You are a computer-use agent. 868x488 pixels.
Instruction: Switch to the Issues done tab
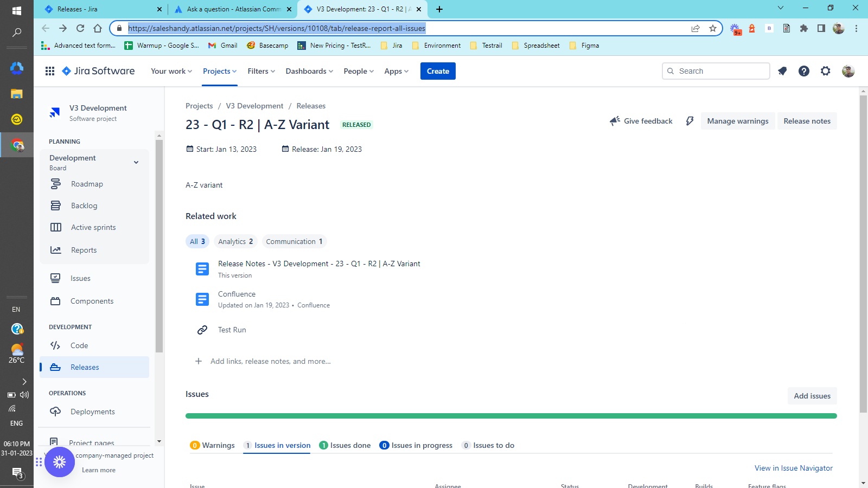(345, 445)
